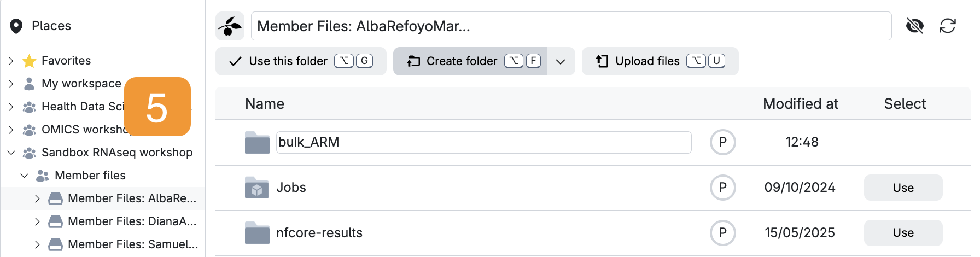
Task: Expand Member Files: DianaA... drive
Action: tap(37, 221)
